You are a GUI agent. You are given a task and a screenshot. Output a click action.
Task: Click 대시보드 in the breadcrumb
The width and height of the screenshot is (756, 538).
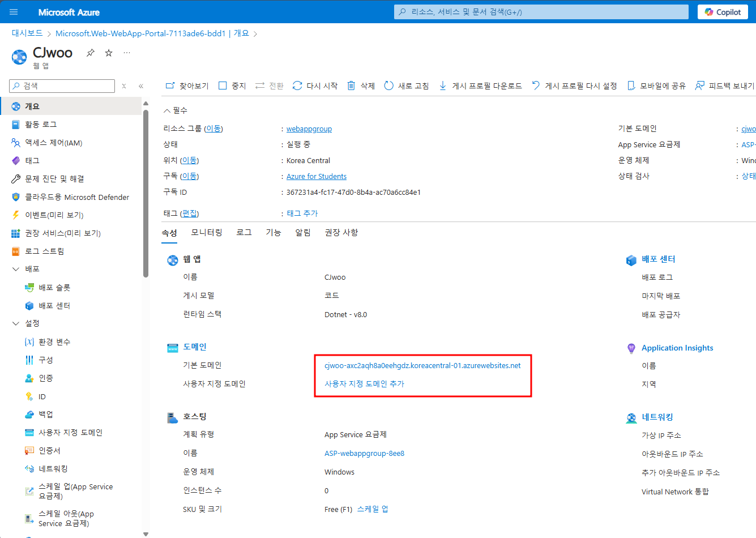point(27,33)
